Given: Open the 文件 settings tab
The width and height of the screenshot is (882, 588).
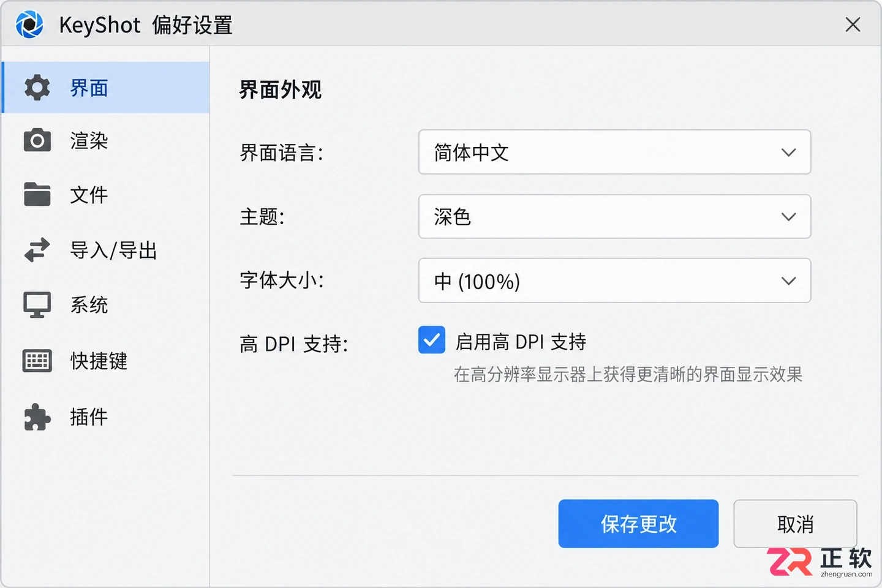Looking at the screenshot, I should pyautogui.click(x=106, y=195).
